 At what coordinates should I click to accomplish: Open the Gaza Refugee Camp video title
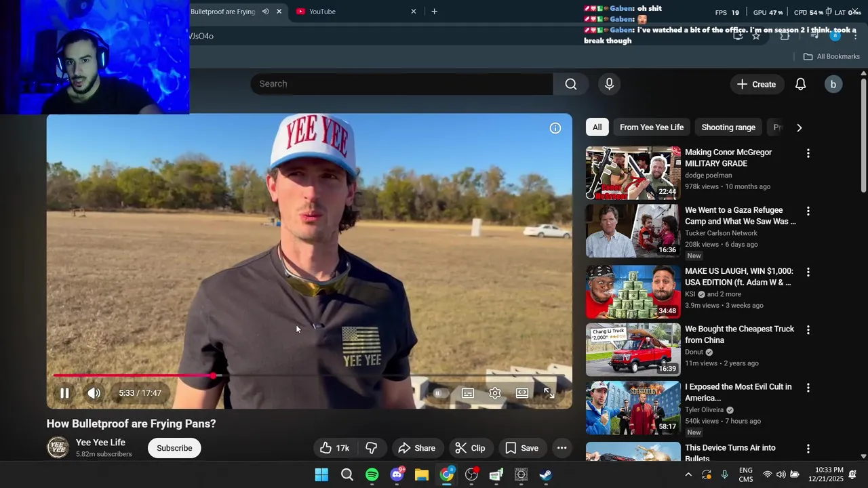pos(741,216)
